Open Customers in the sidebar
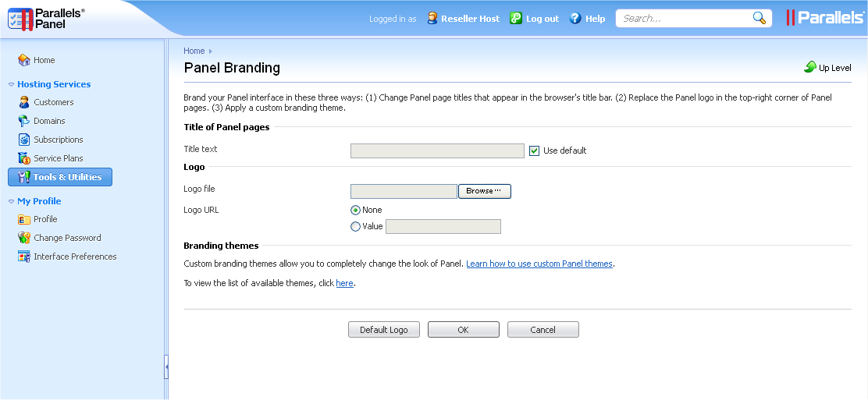868x400 pixels. tap(54, 102)
